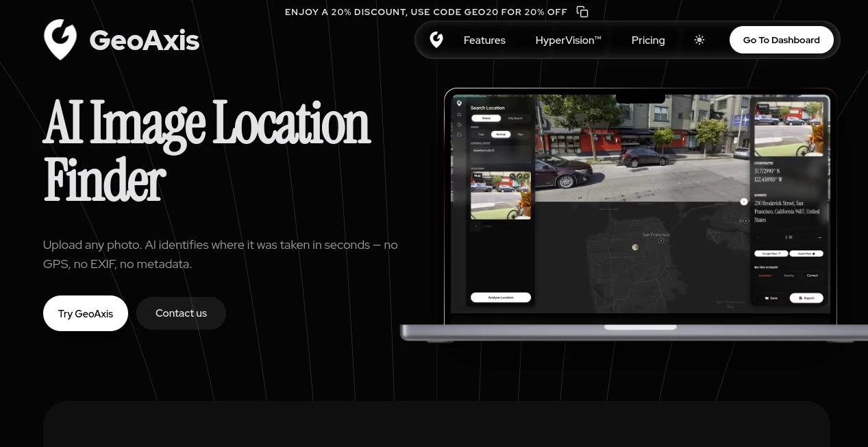Click the pin icon in navigation bar

[436, 40]
